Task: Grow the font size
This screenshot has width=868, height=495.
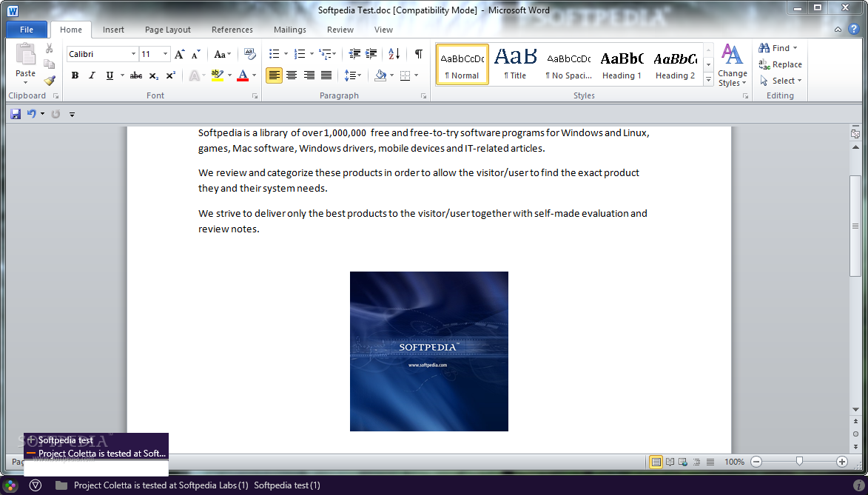Action: 179,54
